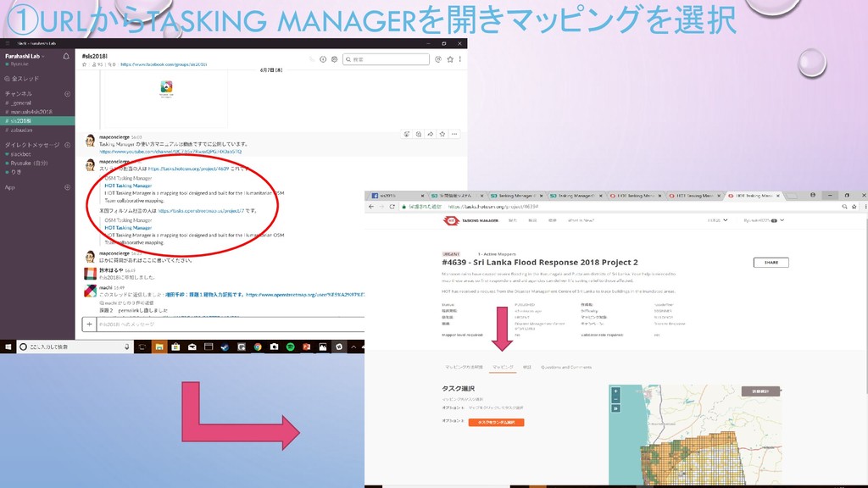Go back in the Chrome browser
The width and height of the screenshot is (868, 488).
pos(371,207)
